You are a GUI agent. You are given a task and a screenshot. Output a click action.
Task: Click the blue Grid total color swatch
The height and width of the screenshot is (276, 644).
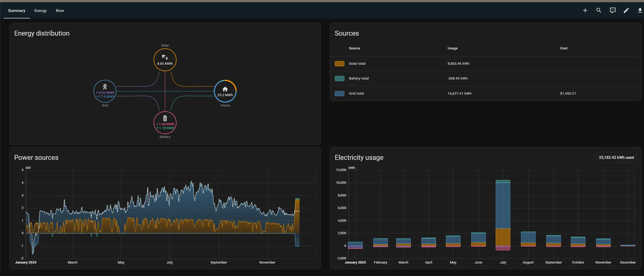coord(339,94)
